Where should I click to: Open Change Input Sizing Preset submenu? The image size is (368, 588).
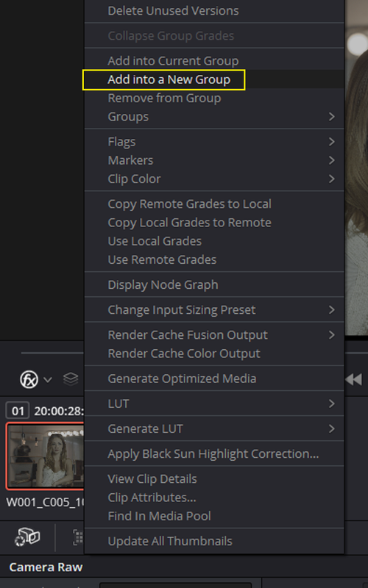[x=214, y=309]
